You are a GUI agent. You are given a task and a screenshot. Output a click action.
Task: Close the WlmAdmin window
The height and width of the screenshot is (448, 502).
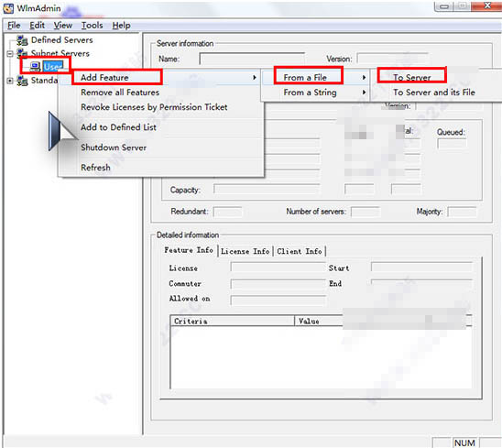coord(487,5)
